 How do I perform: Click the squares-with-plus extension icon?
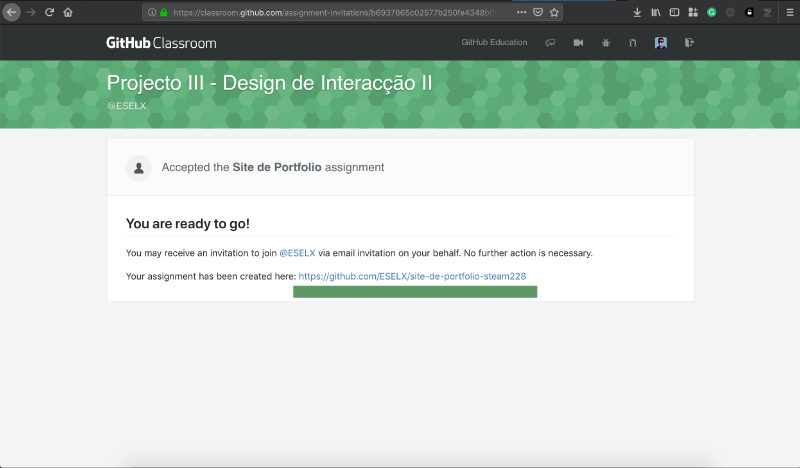(693, 12)
